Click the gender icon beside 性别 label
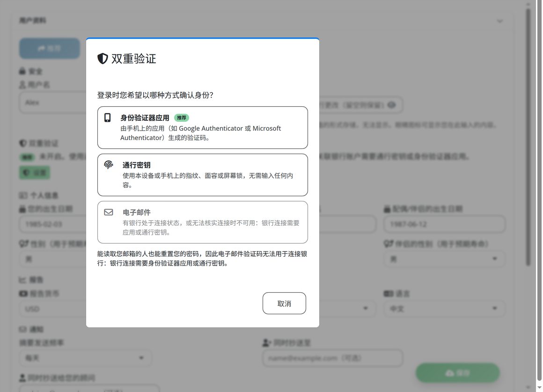Image resolution: width=543 pixels, height=392 pixels. coord(24,244)
